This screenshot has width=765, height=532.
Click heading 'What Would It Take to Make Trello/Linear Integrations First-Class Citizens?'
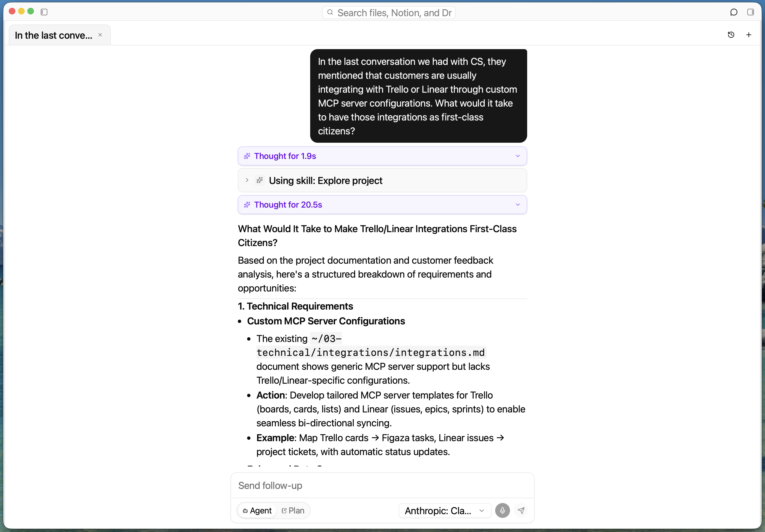pyautogui.click(x=377, y=236)
